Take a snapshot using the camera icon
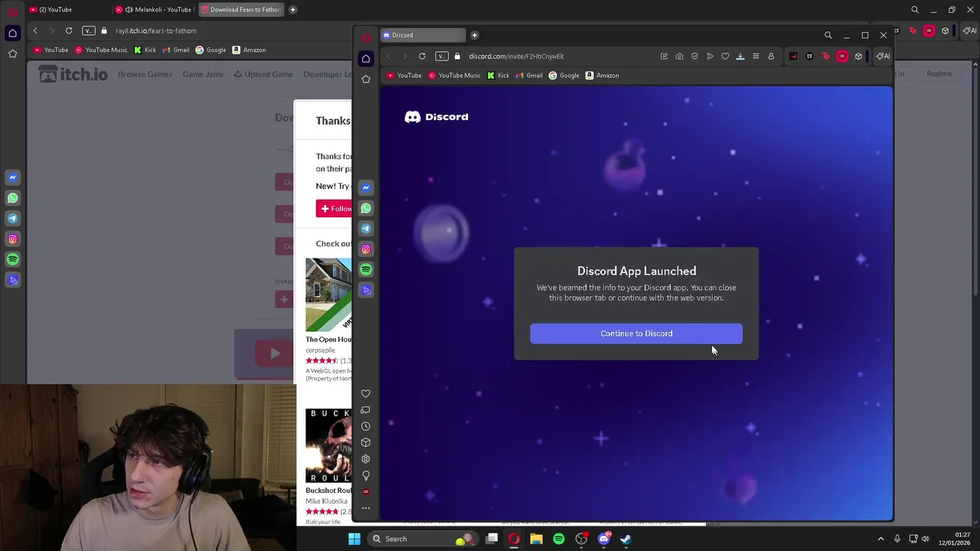This screenshot has width=980, height=551. [x=679, y=56]
